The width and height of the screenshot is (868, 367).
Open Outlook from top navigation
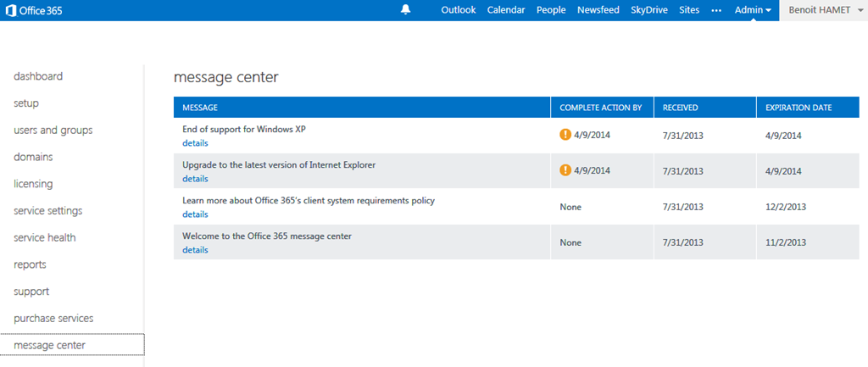pyautogui.click(x=459, y=10)
